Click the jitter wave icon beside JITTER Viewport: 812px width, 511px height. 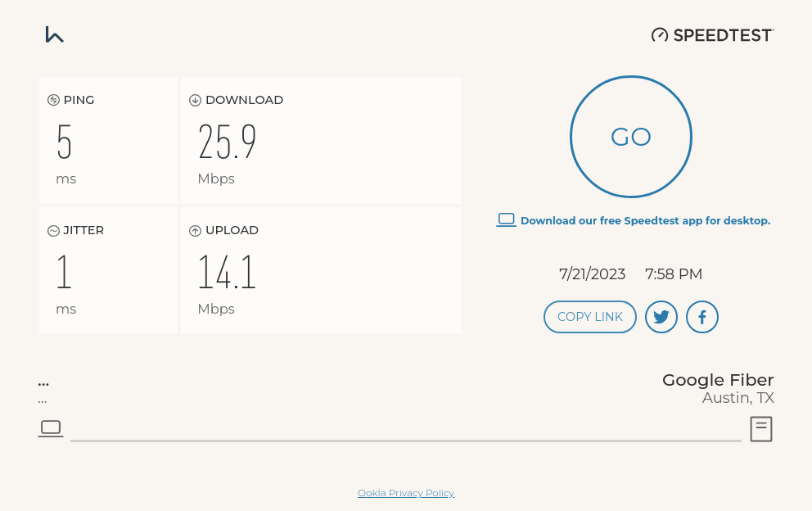53,231
